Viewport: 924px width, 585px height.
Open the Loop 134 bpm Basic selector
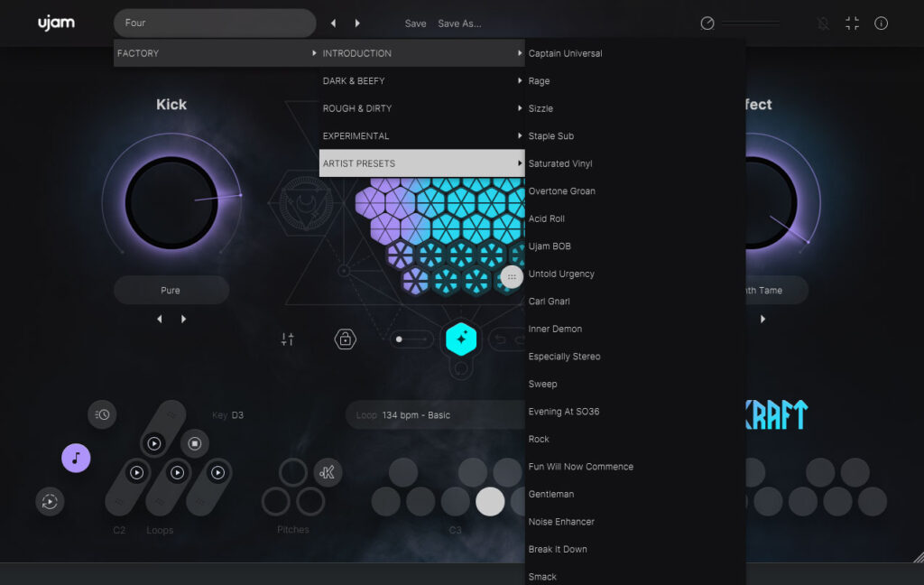pos(435,415)
